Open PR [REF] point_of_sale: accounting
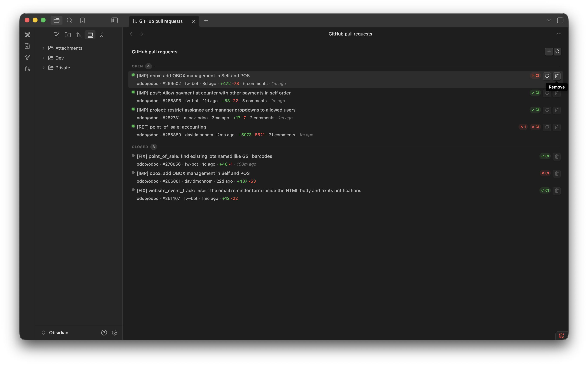588x366 pixels. click(x=171, y=127)
